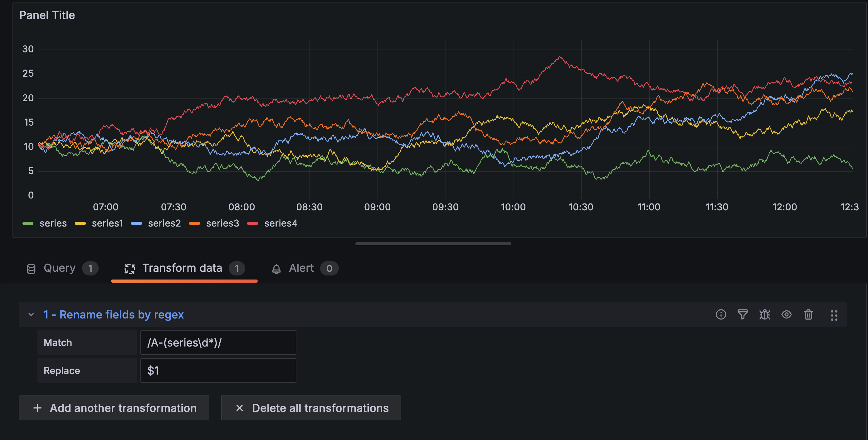Grab the drag handle dots on the transformation row

[x=834, y=315]
